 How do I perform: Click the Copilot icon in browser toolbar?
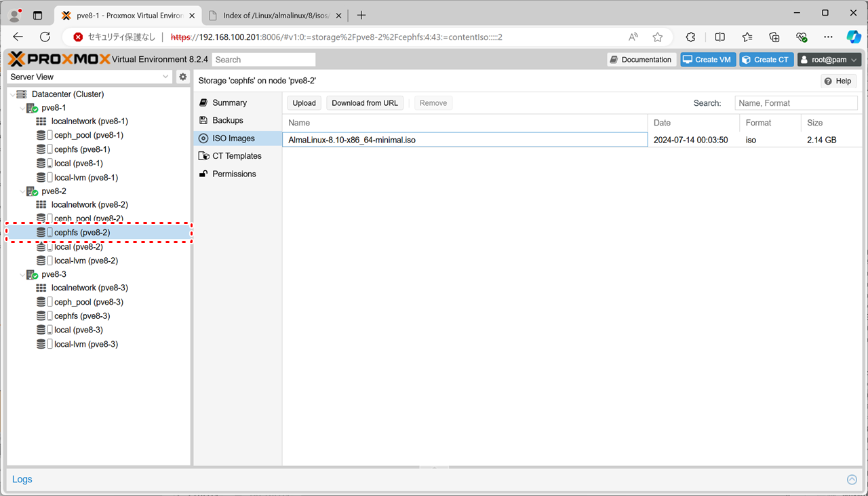click(x=853, y=37)
